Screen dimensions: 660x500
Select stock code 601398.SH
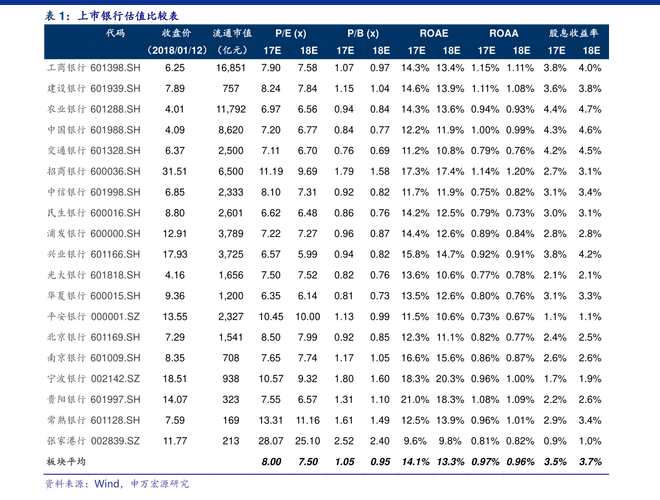[115, 68]
